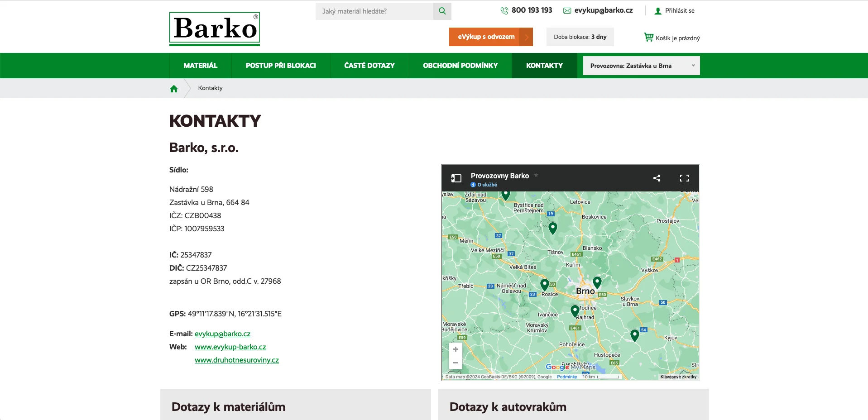Open the www.evykup-barko.cz link
This screenshot has width=868, height=420.
point(230,347)
